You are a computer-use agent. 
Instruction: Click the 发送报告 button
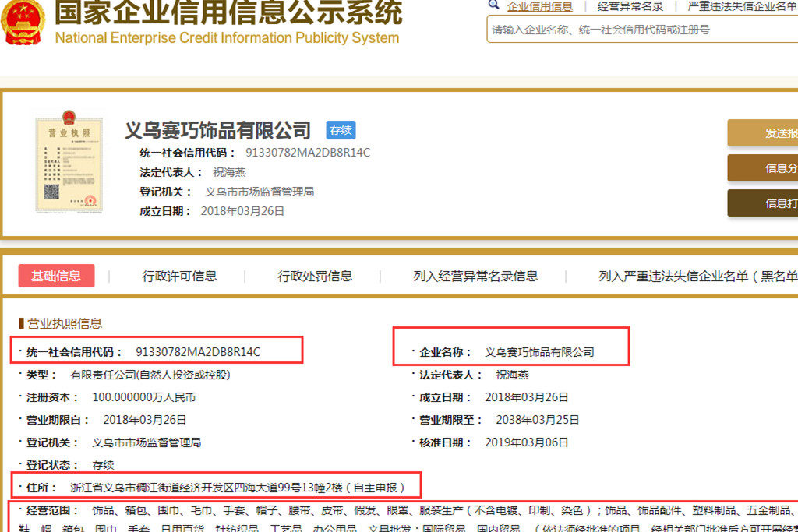(x=772, y=133)
